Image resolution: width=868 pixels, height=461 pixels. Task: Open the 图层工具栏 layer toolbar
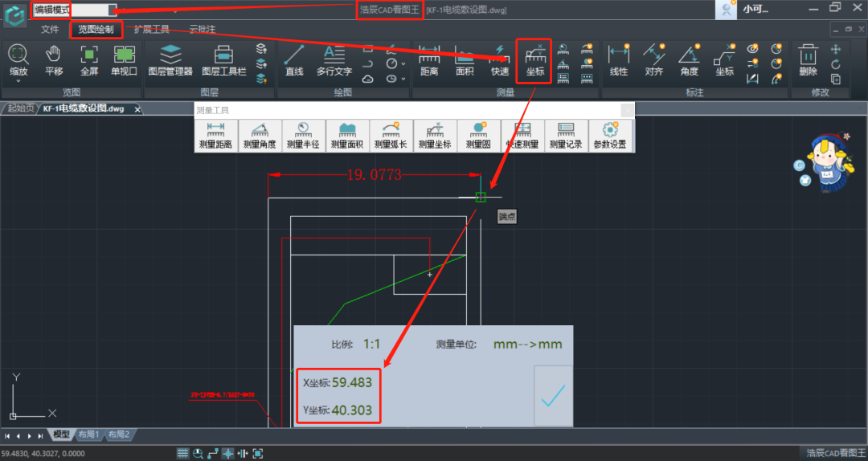(223, 60)
